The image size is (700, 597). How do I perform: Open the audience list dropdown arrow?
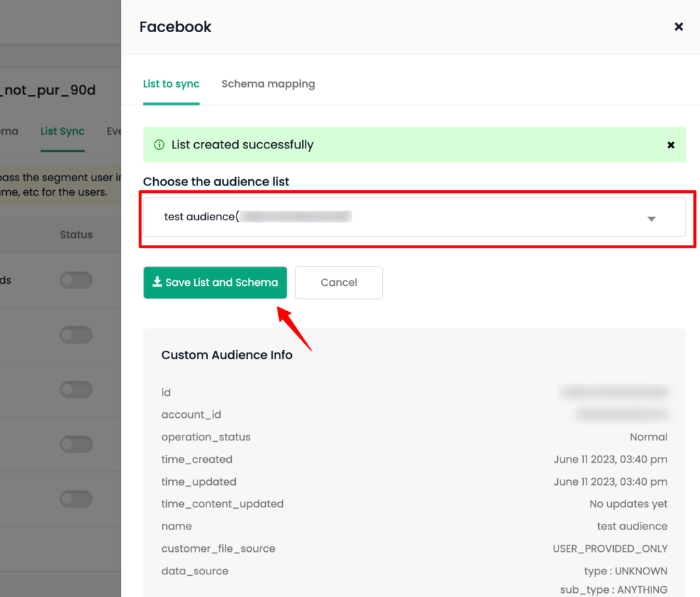pos(651,219)
